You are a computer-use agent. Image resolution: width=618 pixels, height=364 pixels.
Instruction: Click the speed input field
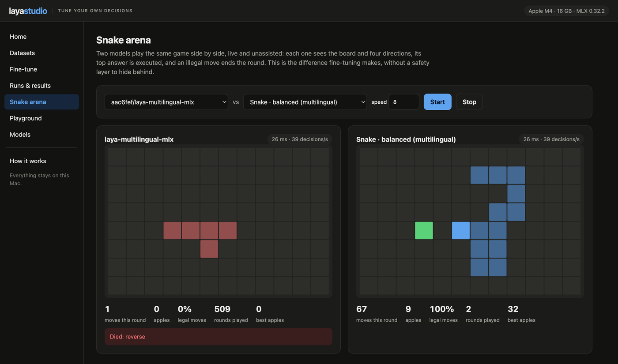pyautogui.click(x=403, y=102)
